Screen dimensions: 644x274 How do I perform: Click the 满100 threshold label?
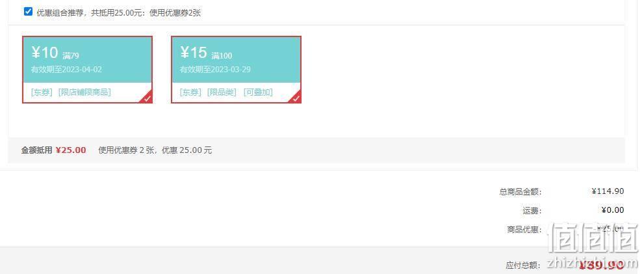tap(222, 55)
